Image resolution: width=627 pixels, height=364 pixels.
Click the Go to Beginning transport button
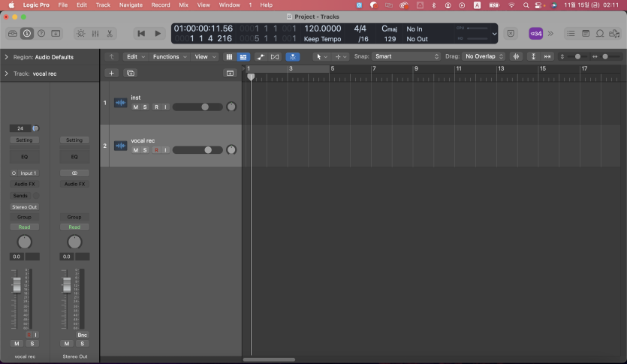pos(141,34)
